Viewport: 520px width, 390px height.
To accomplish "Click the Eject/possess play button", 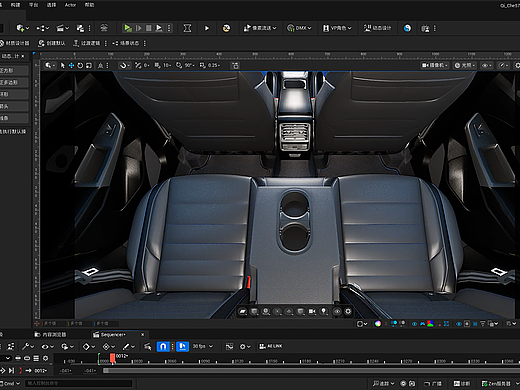I will (x=159, y=28).
